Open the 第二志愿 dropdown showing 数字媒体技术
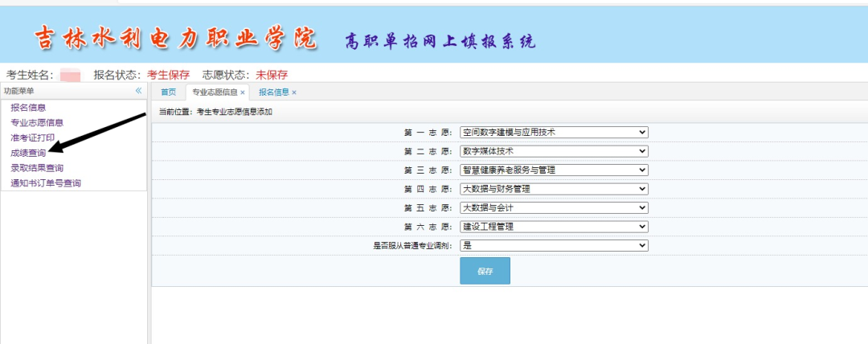The width and height of the screenshot is (868, 344). [x=553, y=151]
